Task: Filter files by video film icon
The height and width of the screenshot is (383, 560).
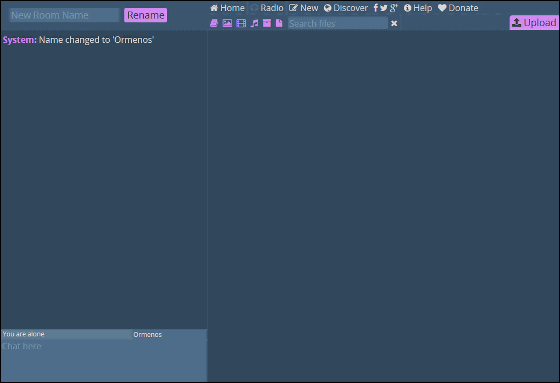Action: [x=241, y=23]
